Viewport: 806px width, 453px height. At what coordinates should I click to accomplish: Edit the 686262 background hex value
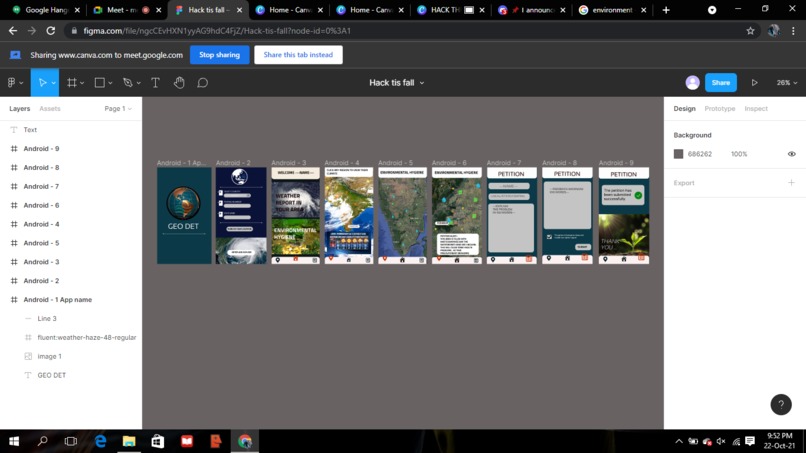[700, 154]
